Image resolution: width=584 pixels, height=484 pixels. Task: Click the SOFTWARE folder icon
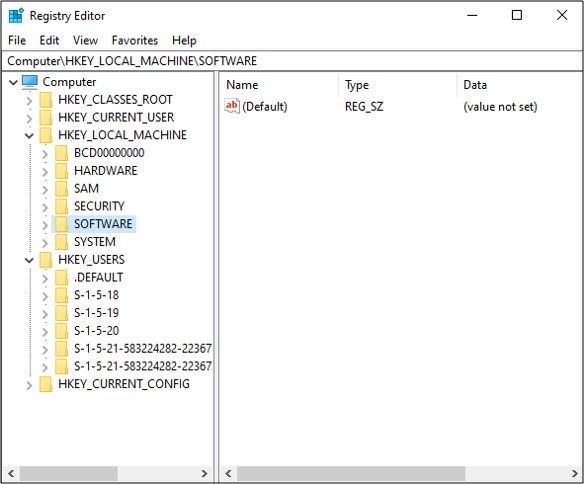61,224
